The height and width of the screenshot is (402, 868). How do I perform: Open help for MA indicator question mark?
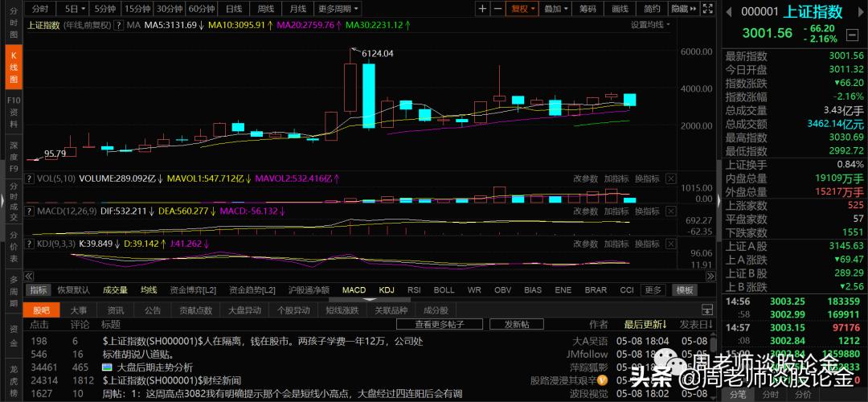pos(119,25)
